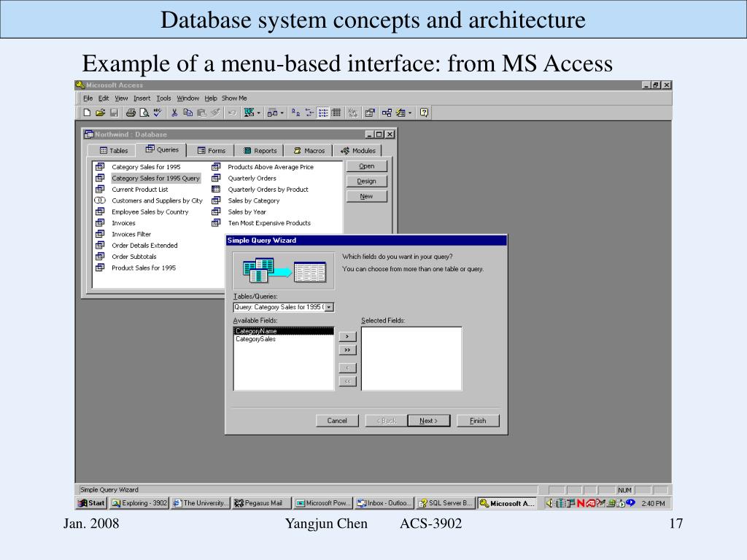This screenshot has height=560, width=747.
Task: Select Employee Sales by Country query
Action: tap(142, 212)
